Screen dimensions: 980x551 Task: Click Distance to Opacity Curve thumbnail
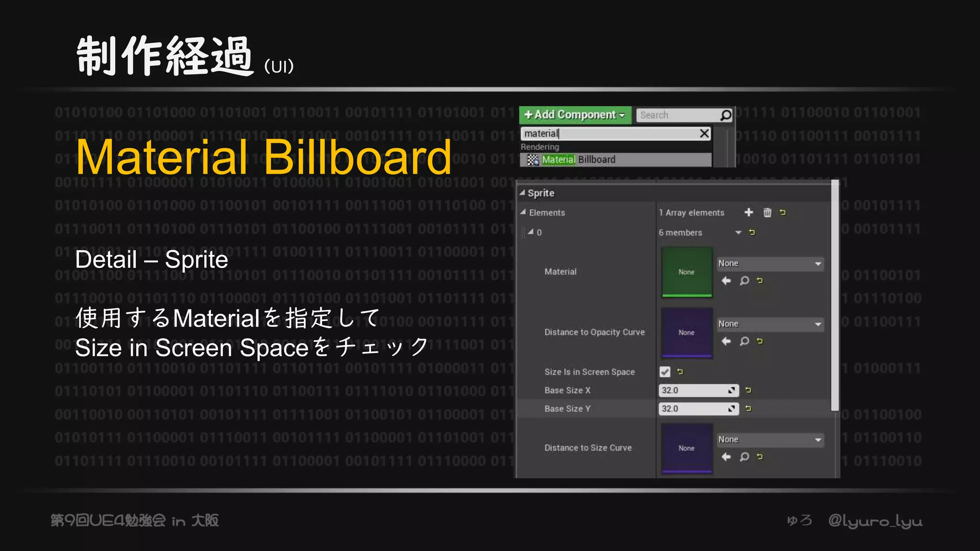(x=687, y=332)
